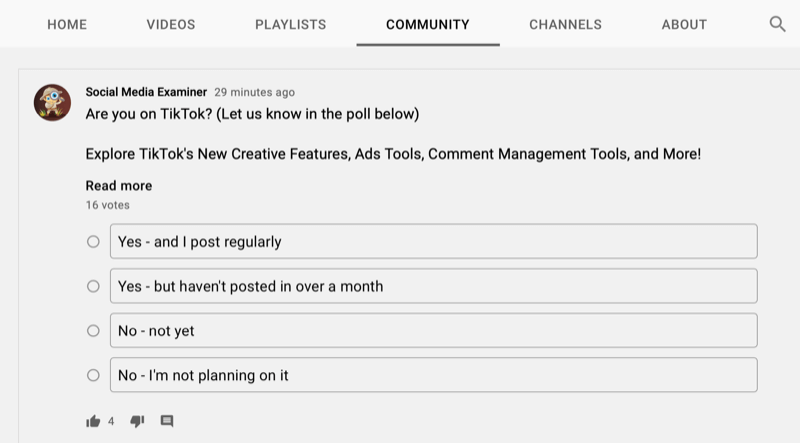Click the Social Media Examiner avatar
Viewport: 800px width, 443px height.
click(x=52, y=103)
